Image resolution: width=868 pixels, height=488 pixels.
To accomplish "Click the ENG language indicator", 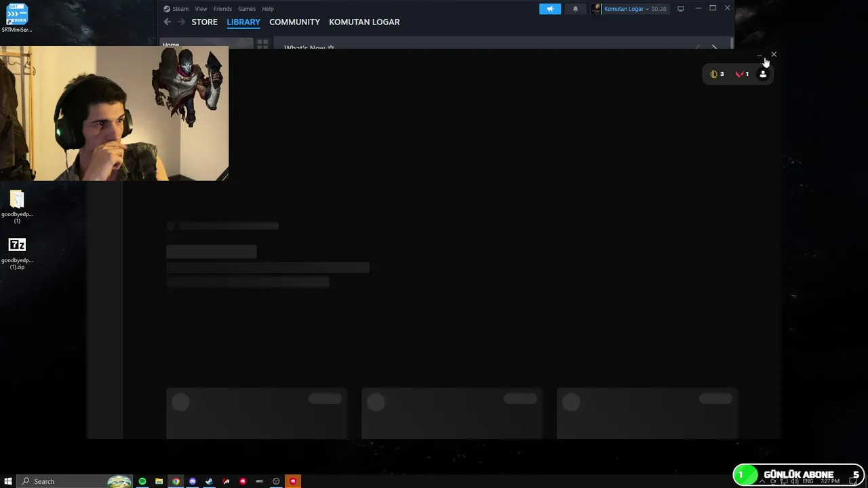I will click(808, 481).
